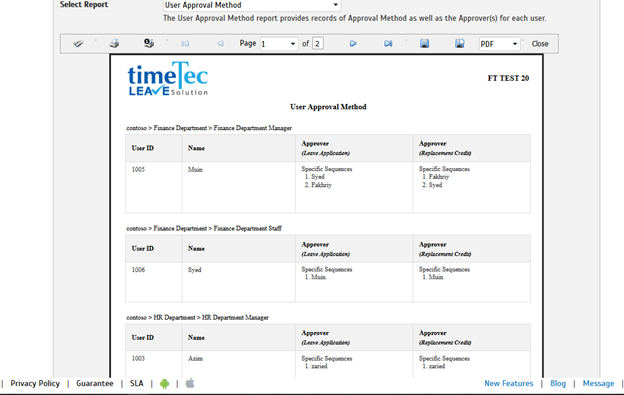Print the report with the printer icon
624x395 pixels.
point(114,43)
